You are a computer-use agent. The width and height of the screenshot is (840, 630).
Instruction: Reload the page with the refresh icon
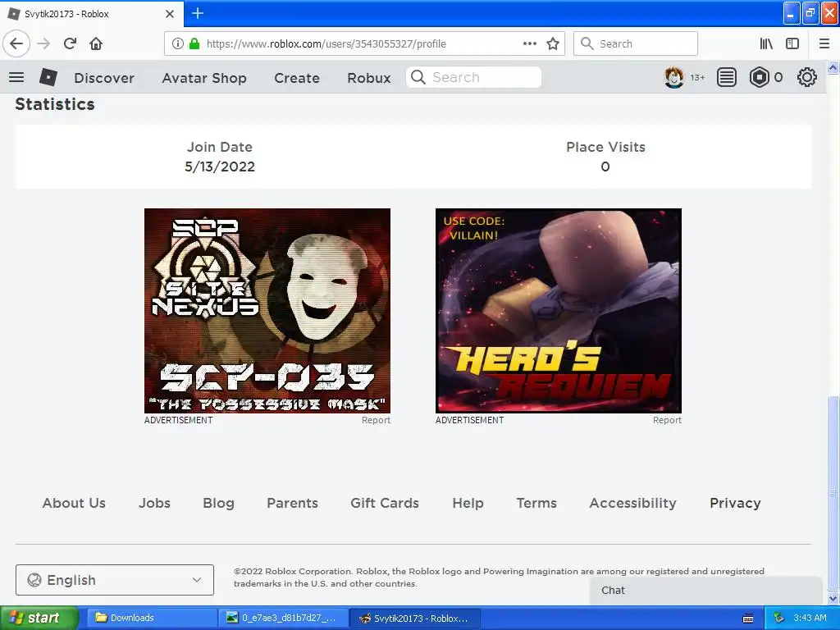coord(70,43)
